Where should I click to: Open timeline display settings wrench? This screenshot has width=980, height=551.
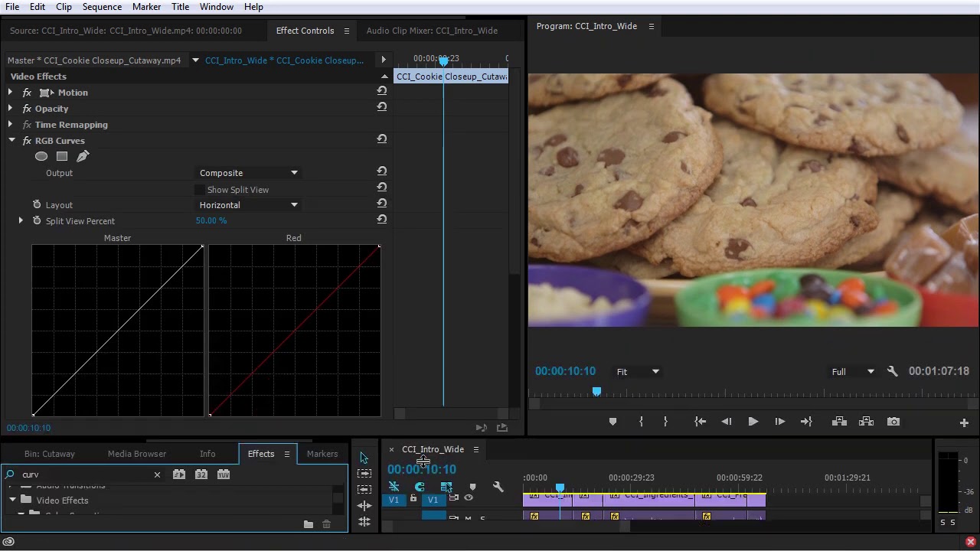tap(498, 487)
